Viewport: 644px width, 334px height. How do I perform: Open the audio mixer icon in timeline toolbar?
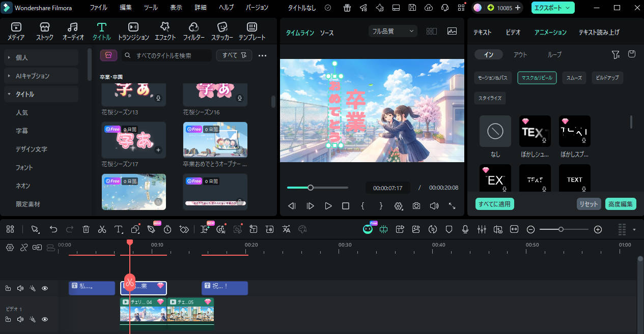482,230
